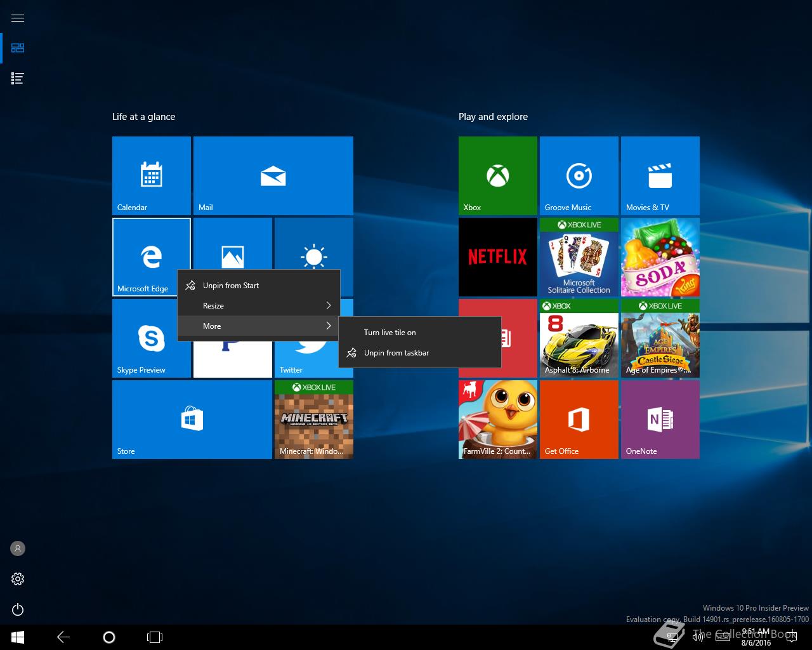
Task: Open the OneNote tile
Action: click(660, 420)
